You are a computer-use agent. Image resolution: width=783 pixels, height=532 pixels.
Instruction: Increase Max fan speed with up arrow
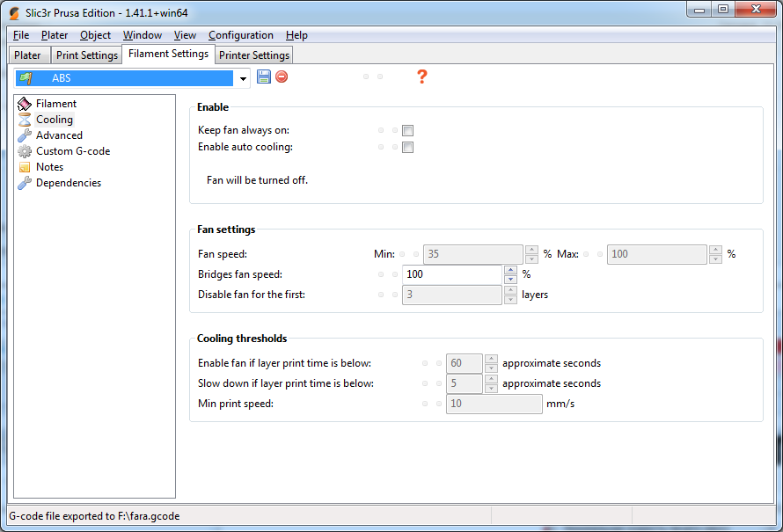tap(715, 250)
